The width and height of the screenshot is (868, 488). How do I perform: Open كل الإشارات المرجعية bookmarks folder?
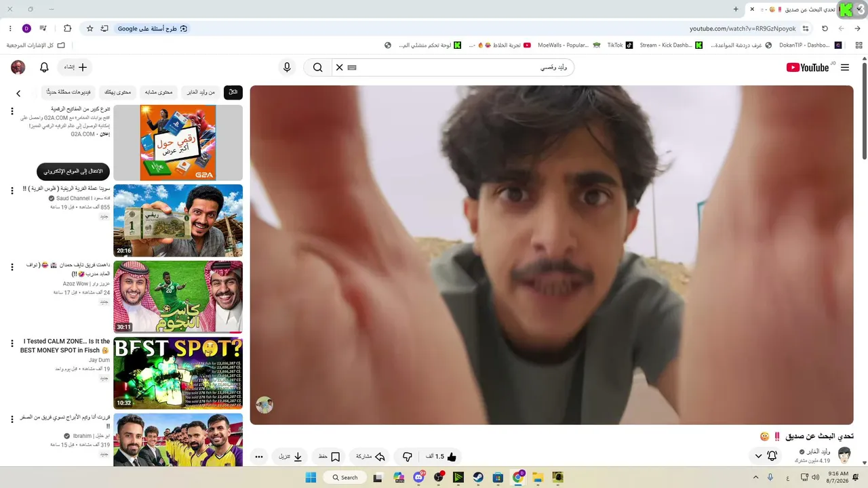[36, 45]
